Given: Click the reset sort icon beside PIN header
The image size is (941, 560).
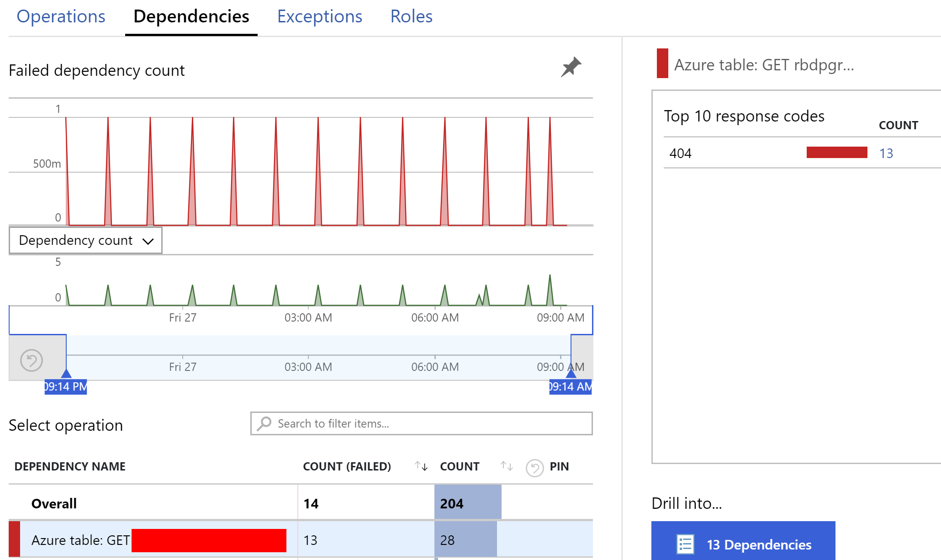Looking at the screenshot, I should [535, 466].
